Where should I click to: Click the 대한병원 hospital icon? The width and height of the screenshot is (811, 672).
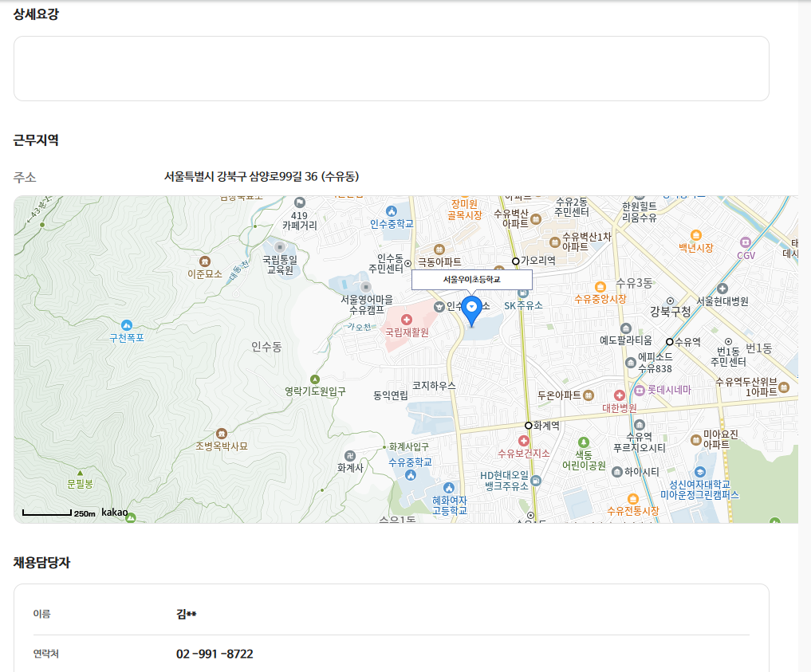pos(620,395)
